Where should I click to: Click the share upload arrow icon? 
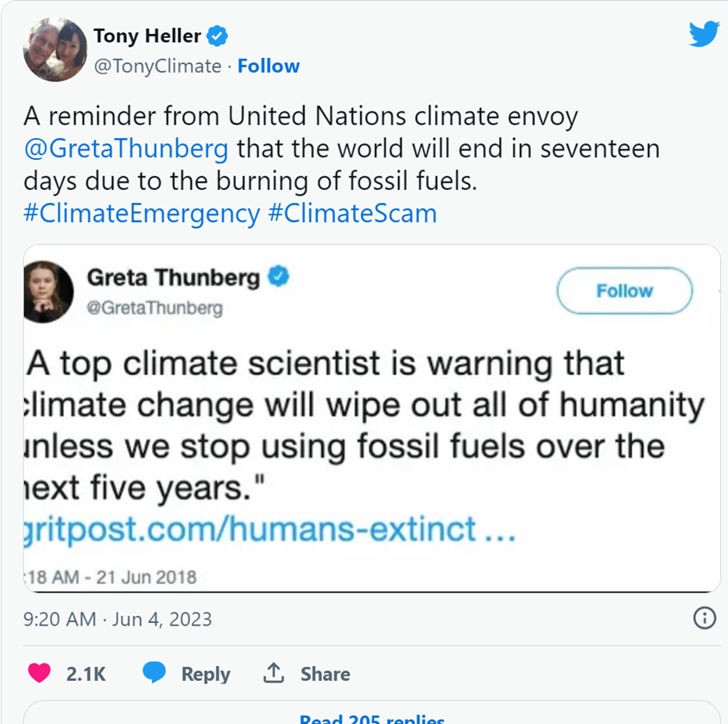pyautogui.click(x=274, y=674)
